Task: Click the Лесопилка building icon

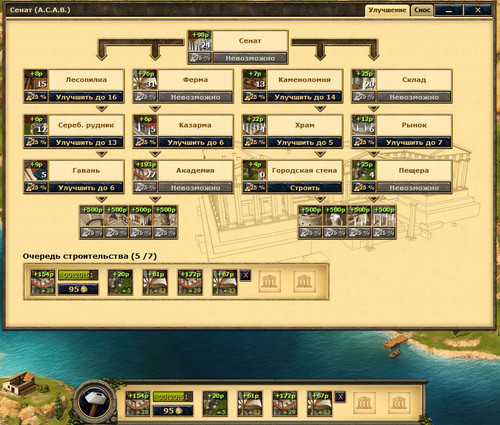Action: coord(36,80)
